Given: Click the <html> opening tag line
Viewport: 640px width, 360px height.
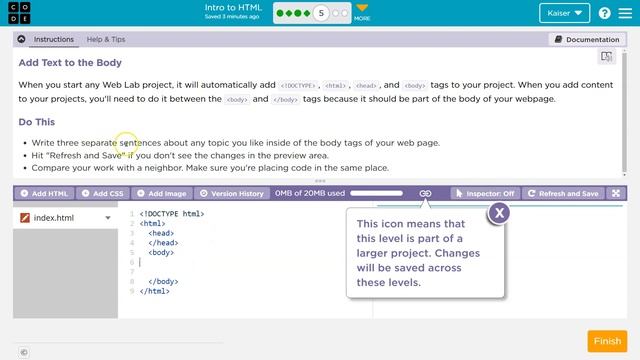Looking at the screenshot, I should 152,223.
